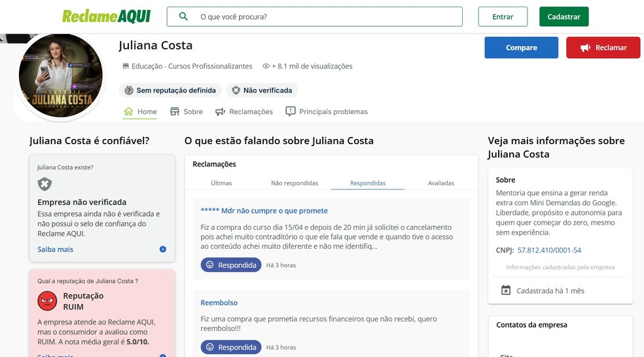The image size is (644, 357).
Task: Click the question icon on Sem reputação definida
Action: point(129,90)
